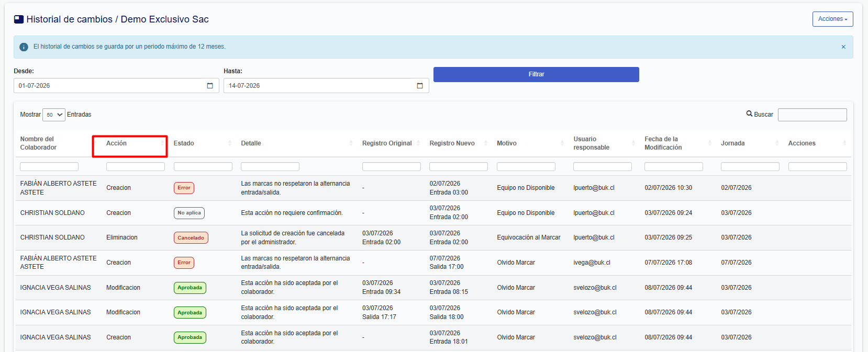Sort by Usuario responsable column header

[x=604, y=143]
